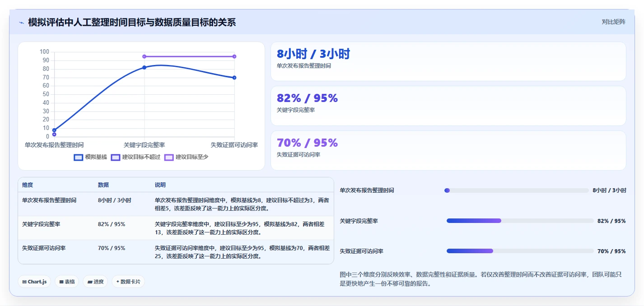Click the 82% / 95% data card
Viewport: 644px width, 306px height.
point(448,106)
